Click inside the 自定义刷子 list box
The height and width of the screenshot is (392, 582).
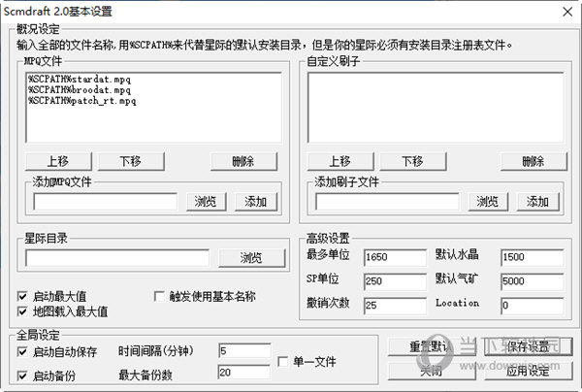pyautogui.click(x=436, y=108)
